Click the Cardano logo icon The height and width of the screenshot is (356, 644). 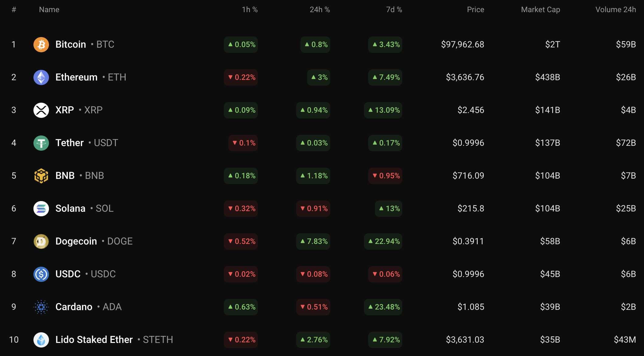click(x=41, y=307)
